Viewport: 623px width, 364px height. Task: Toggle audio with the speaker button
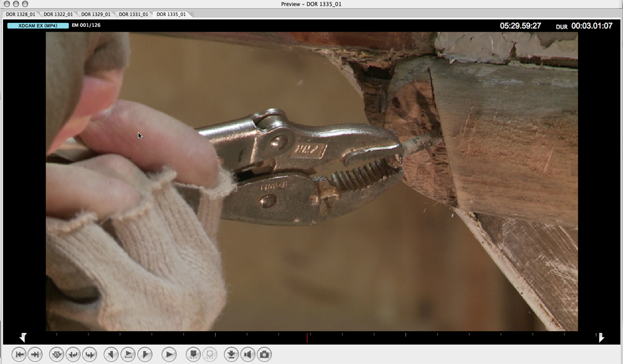tap(248, 355)
